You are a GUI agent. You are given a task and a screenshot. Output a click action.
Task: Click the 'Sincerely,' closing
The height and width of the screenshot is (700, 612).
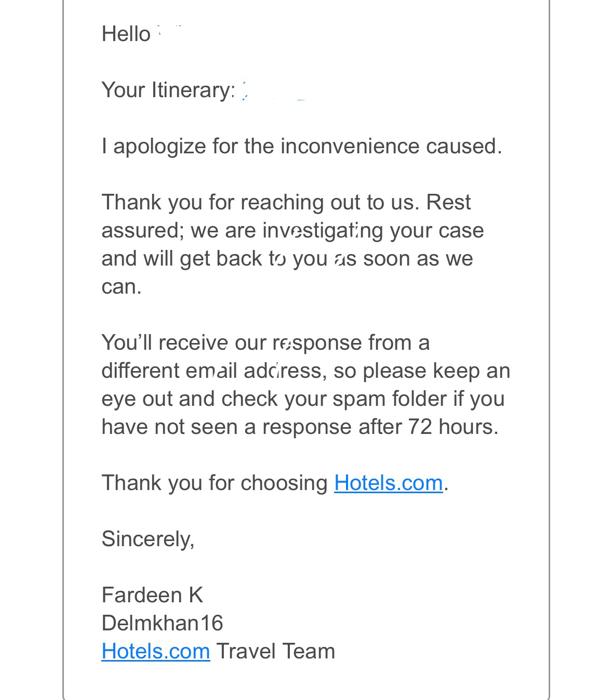click(148, 539)
